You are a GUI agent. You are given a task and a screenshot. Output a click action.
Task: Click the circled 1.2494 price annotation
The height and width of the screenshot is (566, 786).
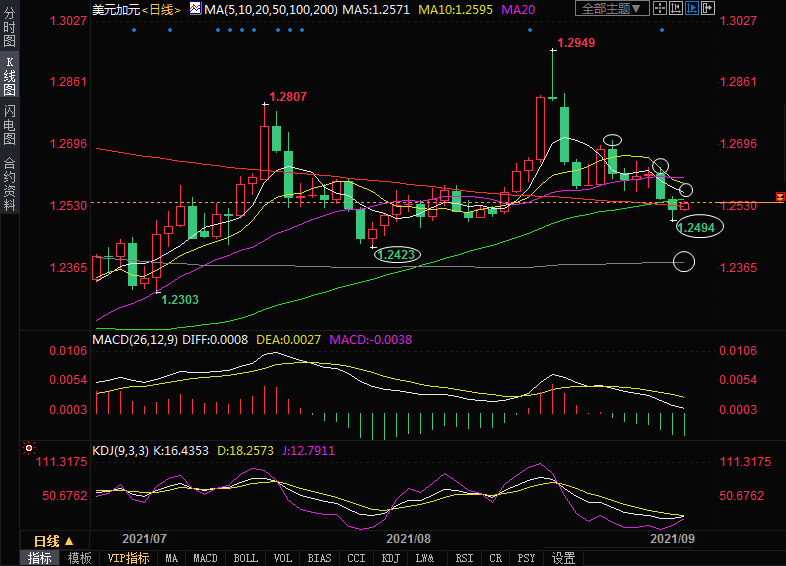tap(696, 227)
